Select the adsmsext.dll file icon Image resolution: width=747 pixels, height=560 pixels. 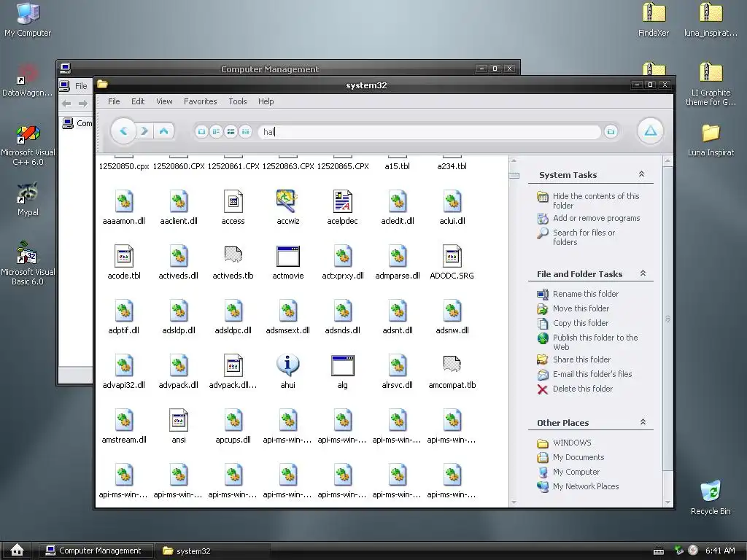click(x=287, y=311)
